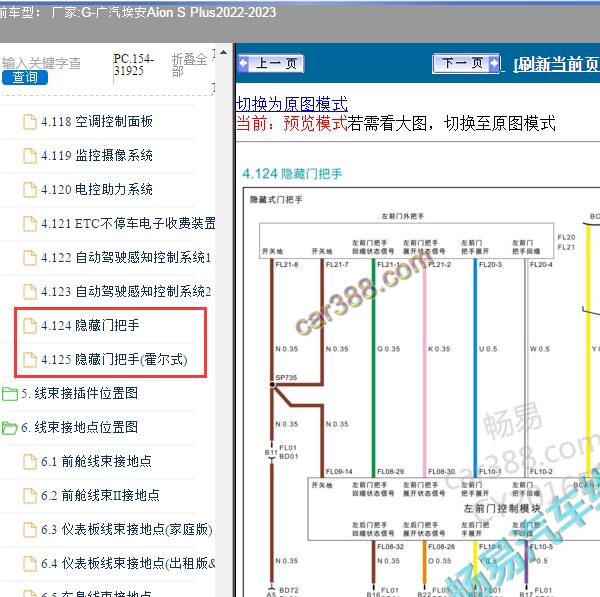Open 4.123 自动驾驶感知控制系统2 entry
The width and height of the screenshot is (600, 597).
tap(126, 291)
